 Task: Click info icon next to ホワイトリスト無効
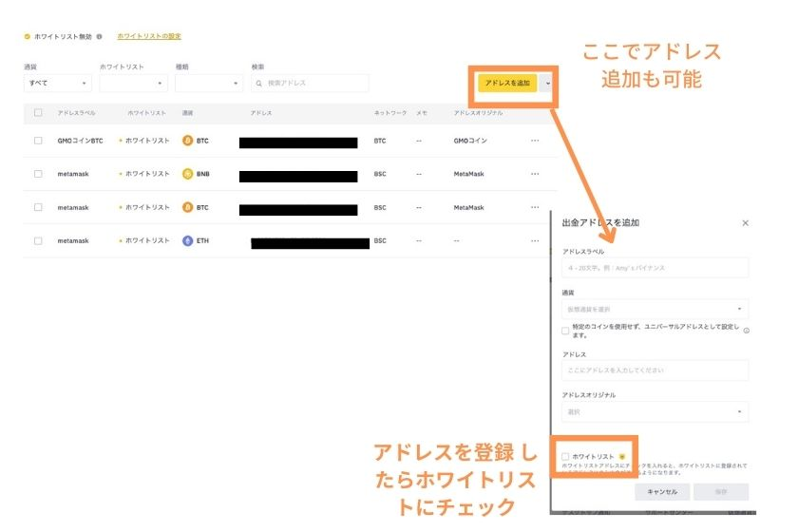(x=99, y=37)
